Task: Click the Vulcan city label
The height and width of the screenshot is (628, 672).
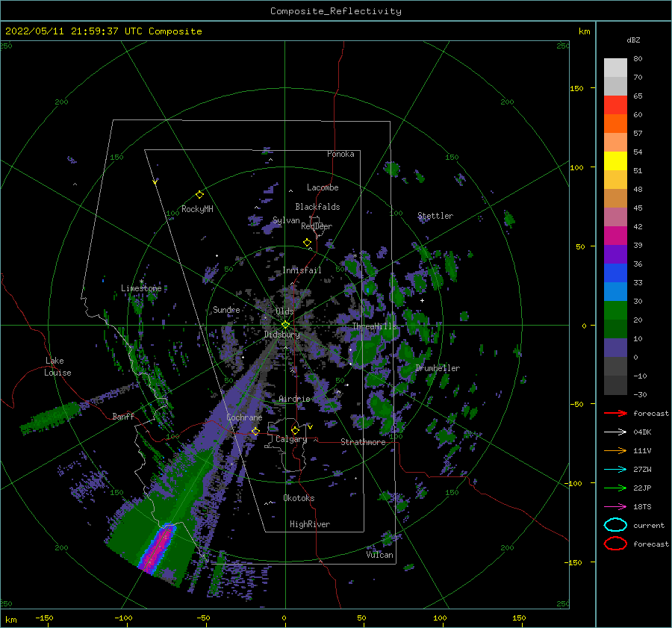Action: (x=380, y=555)
